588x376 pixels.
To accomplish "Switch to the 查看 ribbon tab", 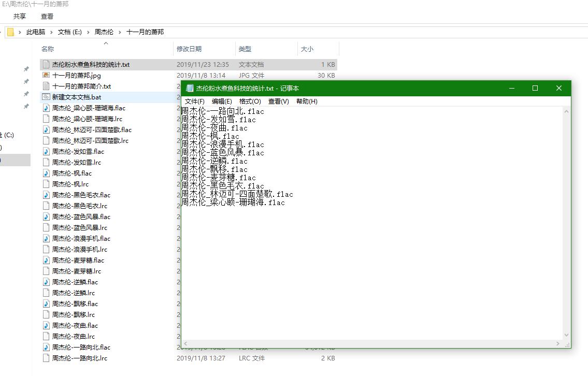I will pos(47,16).
